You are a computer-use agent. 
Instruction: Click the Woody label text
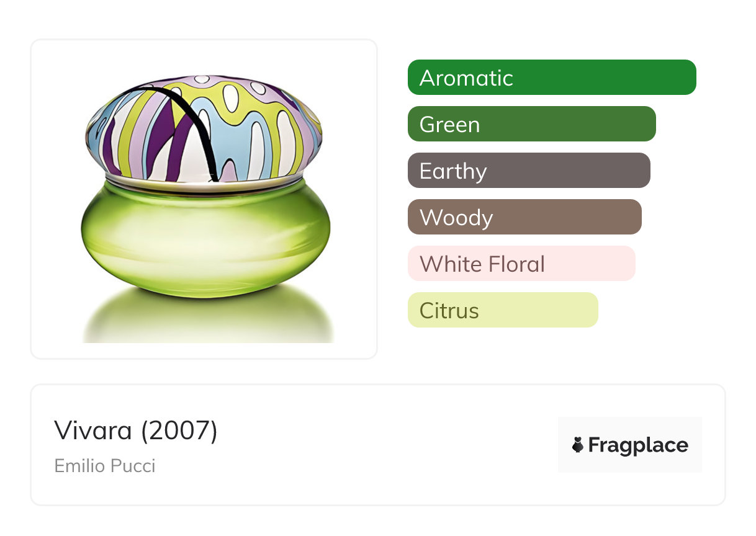tap(456, 218)
